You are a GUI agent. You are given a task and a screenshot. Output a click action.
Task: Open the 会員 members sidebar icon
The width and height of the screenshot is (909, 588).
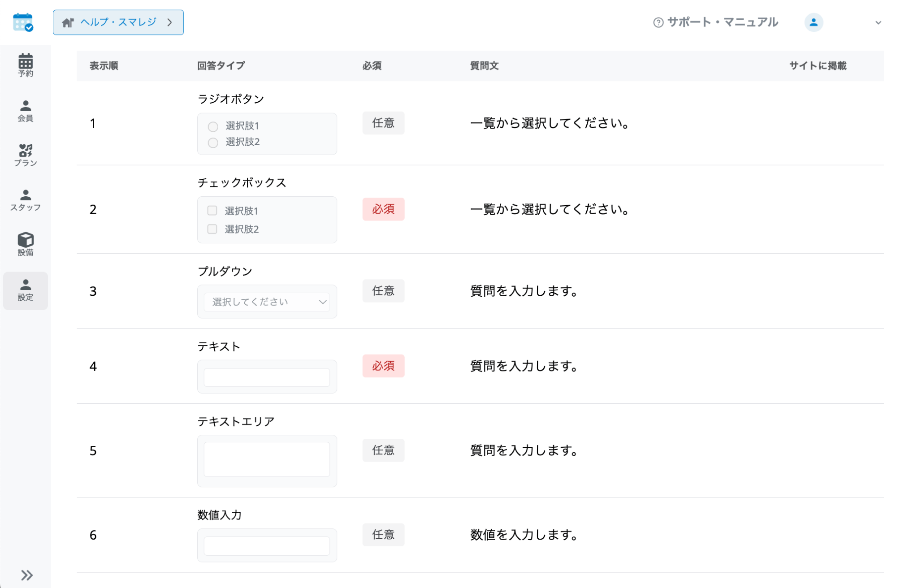tap(26, 111)
